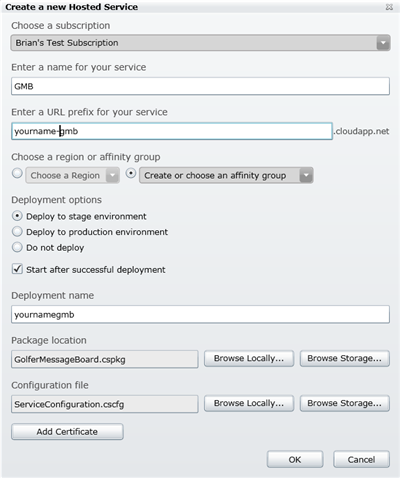Click the service name field containing GMB
The height and width of the screenshot is (478, 400).
(200, 86)
